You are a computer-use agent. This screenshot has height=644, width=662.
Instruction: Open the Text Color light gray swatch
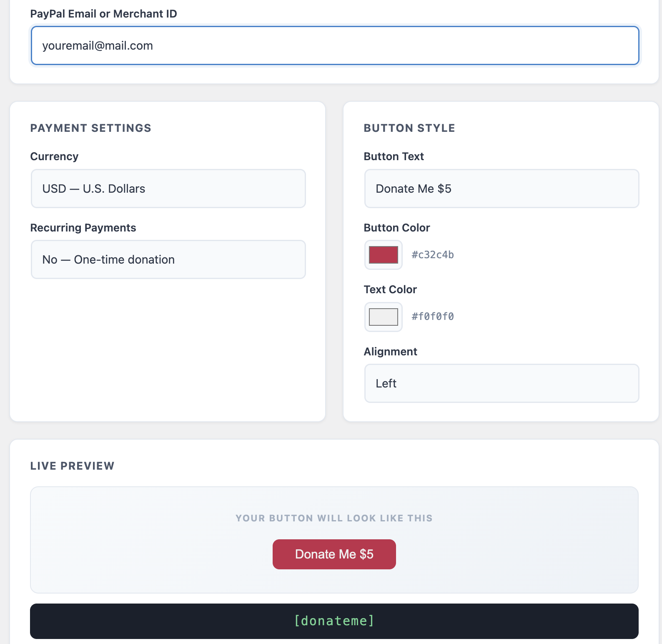click(384, 317)
